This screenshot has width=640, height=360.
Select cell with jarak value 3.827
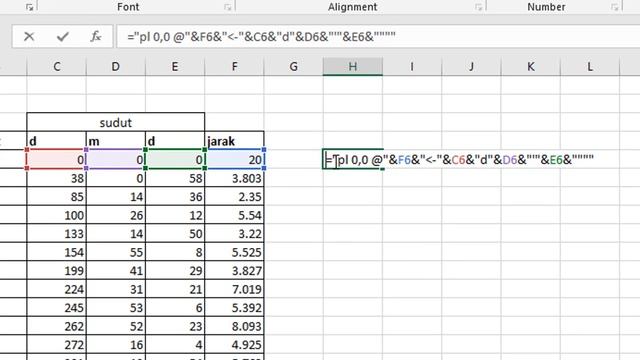click(x=234, y=271)
